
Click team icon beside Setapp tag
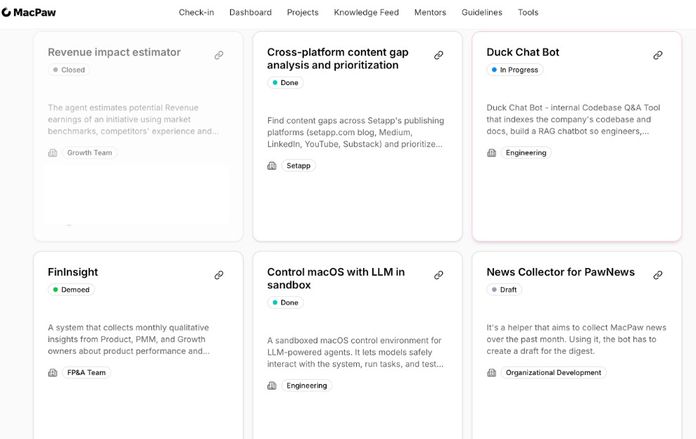point(272,166)
